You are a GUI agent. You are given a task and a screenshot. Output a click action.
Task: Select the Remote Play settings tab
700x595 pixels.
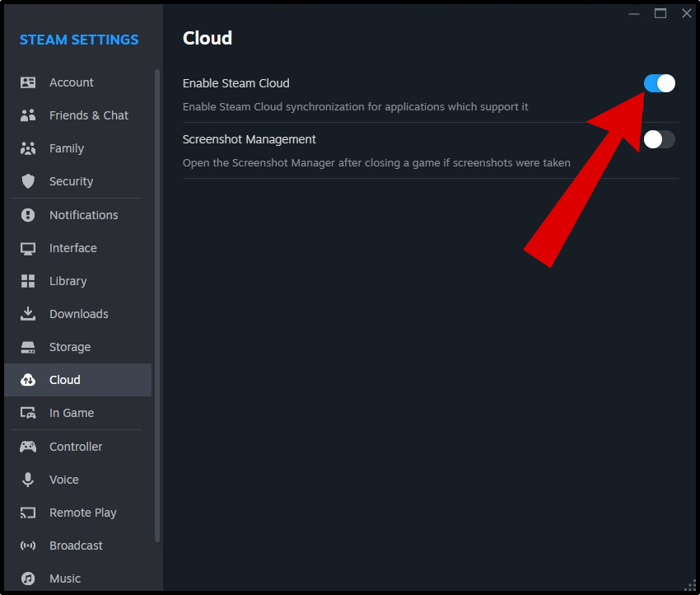tap(82, 513)
